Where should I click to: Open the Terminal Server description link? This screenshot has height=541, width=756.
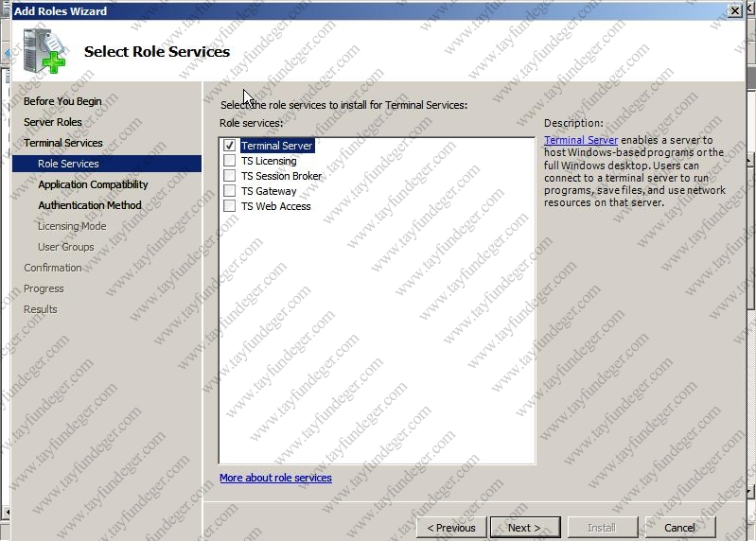[581, 140]
